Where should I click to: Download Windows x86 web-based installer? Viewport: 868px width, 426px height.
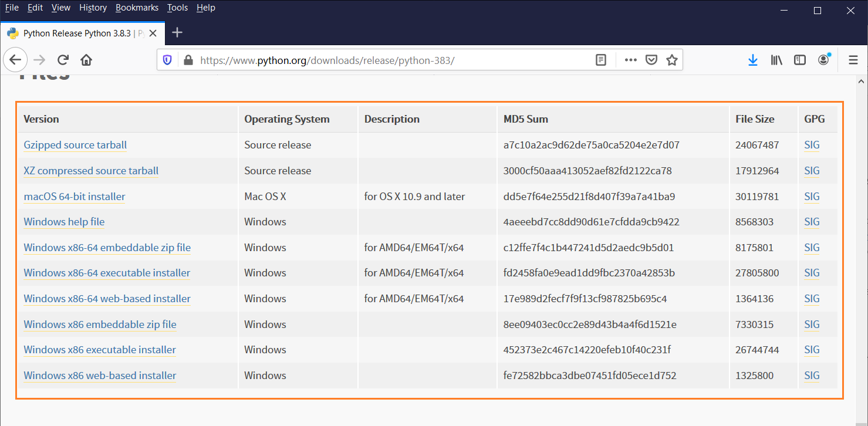click(x=100, y=376)
